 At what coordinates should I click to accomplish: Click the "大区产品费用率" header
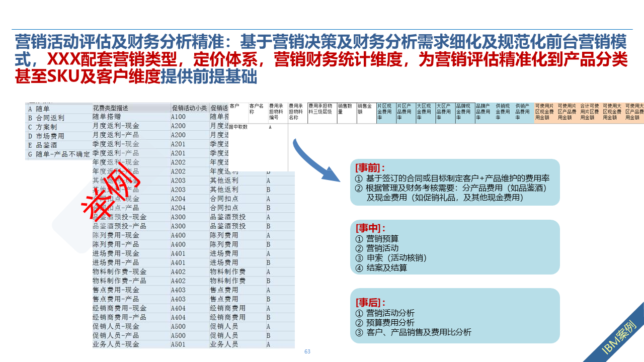pyautogui.click(x=445, y=113)
